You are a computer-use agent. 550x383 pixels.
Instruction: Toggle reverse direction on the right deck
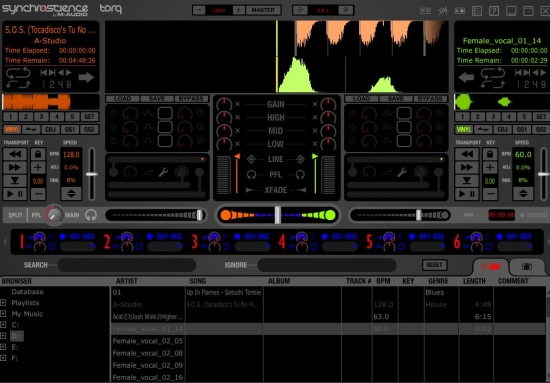click(x=483, y=129)
